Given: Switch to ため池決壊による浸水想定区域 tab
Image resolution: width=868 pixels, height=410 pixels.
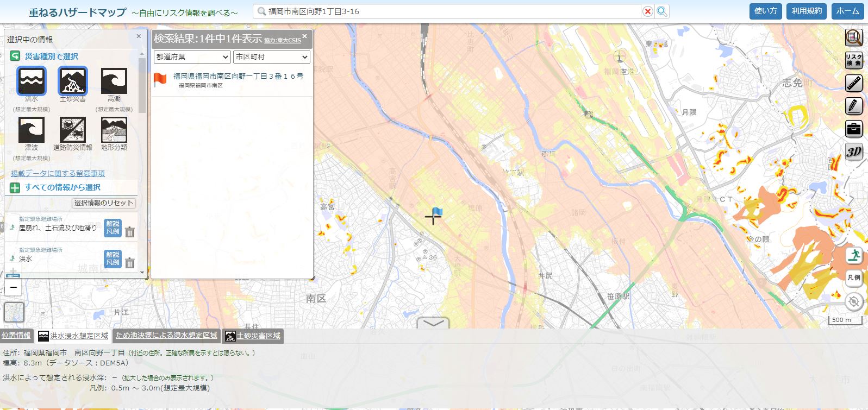Looking at the screenshot, I should (166, 336).
